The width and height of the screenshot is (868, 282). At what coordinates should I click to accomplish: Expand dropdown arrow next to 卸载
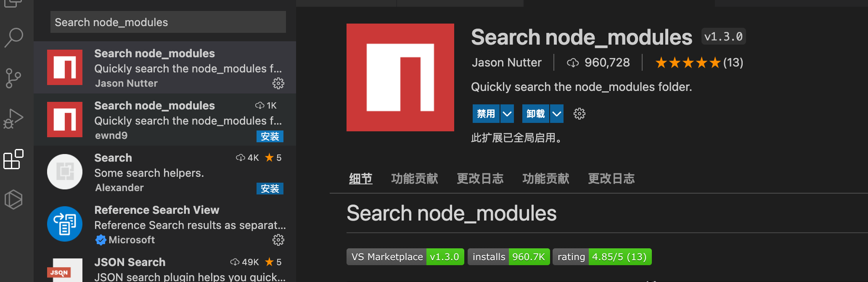(557, 114)
